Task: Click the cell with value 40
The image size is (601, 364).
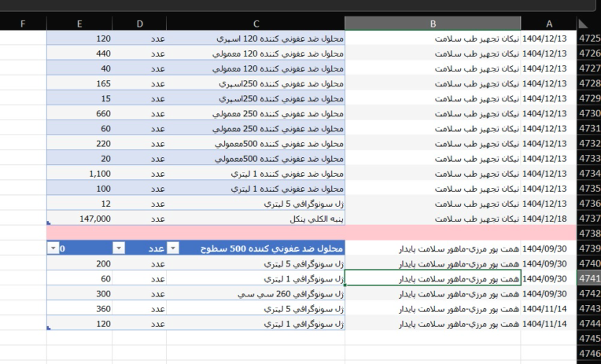Action: 79,68
